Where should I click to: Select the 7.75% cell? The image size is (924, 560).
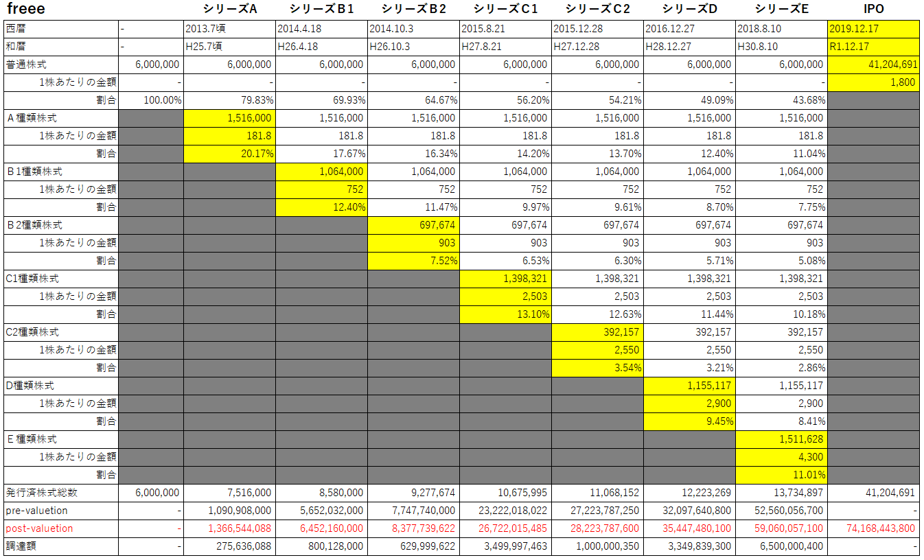point(781,208)
